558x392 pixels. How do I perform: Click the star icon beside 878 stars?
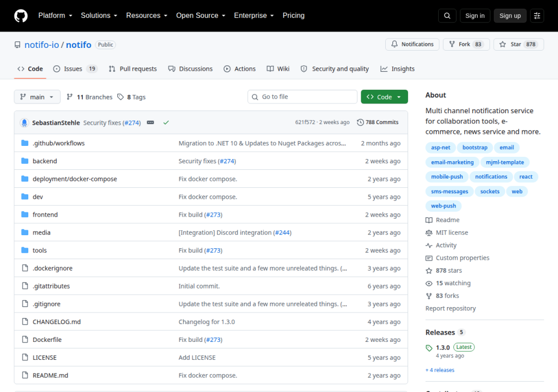[x=429, y=271]
